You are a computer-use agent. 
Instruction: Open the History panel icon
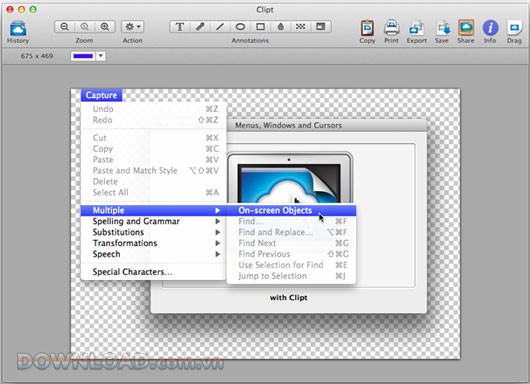click(x=18, y=28)
